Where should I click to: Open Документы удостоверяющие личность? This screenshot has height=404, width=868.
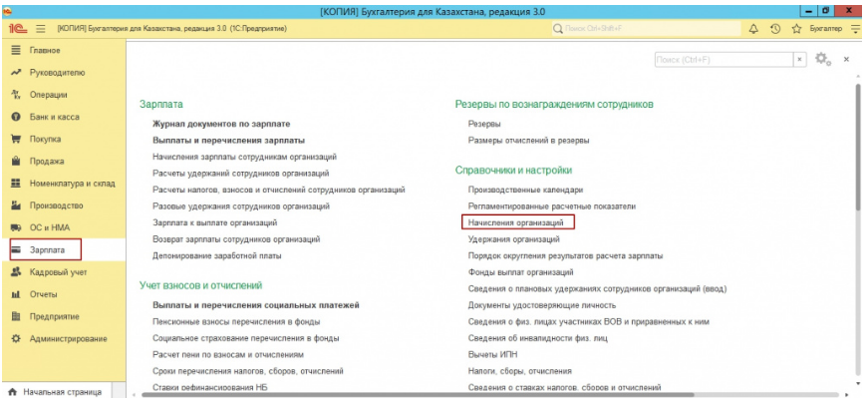click(x=542, y=305)
